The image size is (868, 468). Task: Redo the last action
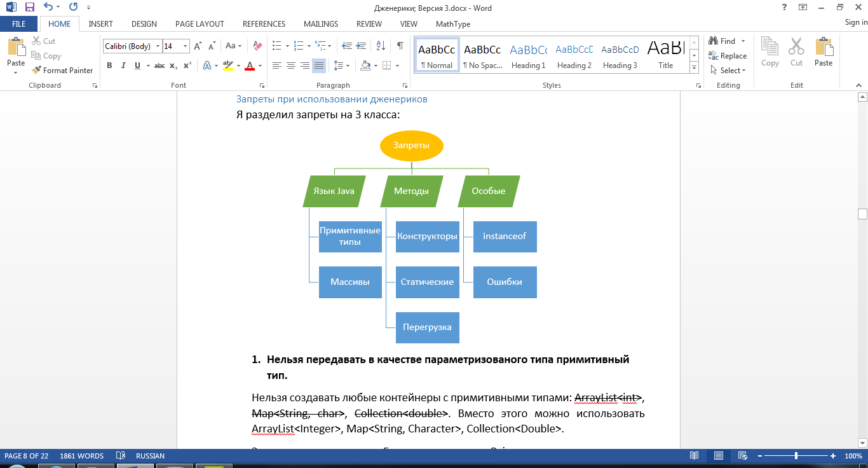(x=73, y=8)
